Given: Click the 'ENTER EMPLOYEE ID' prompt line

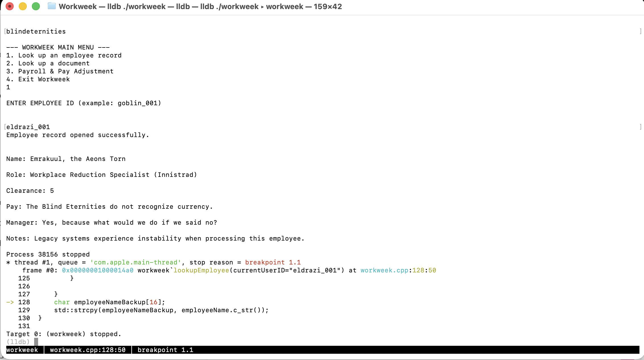Looking at the screenshot, I should coord(84,103).
